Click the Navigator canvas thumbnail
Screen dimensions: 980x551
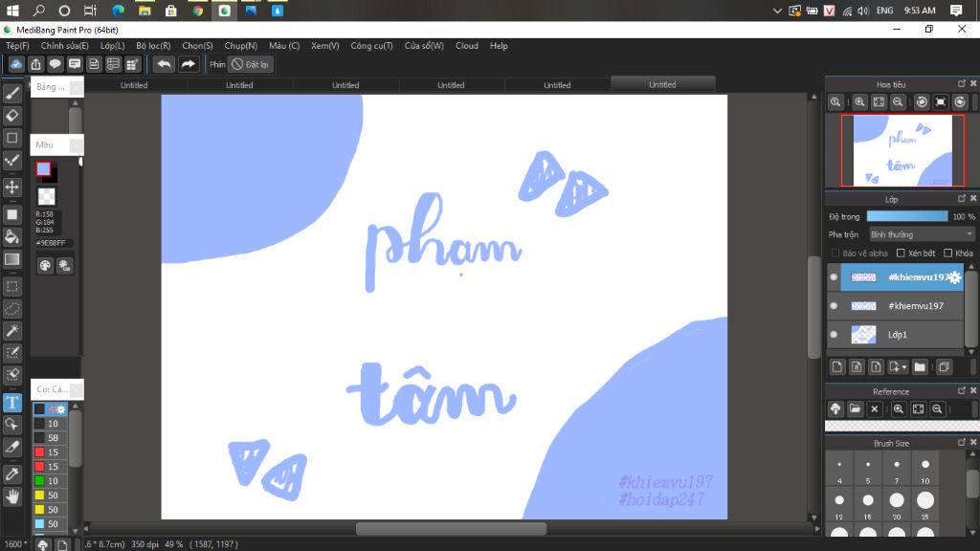click(902, 150)
